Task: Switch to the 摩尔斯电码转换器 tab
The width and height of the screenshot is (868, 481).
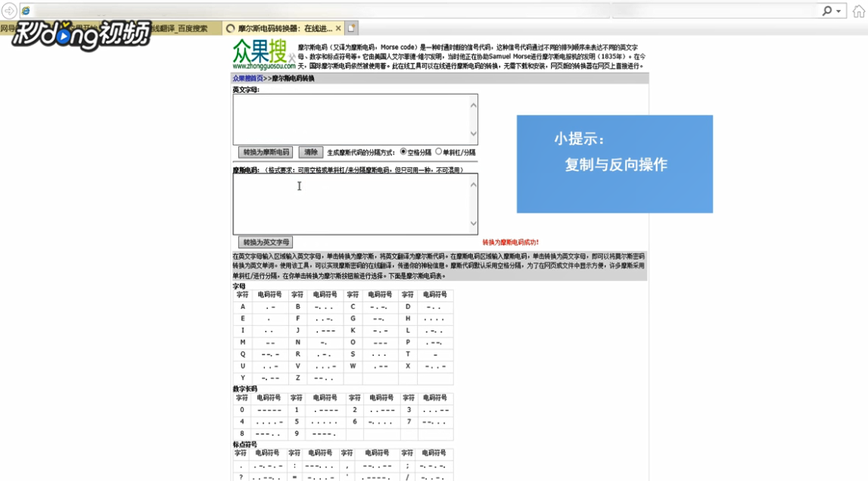Action: [x=284, y=28]
